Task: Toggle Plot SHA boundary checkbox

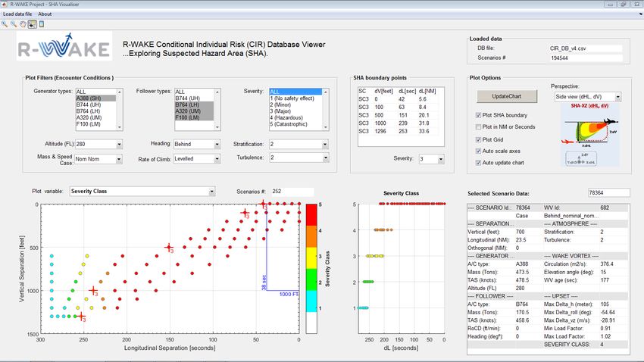Action: (478, 115)
